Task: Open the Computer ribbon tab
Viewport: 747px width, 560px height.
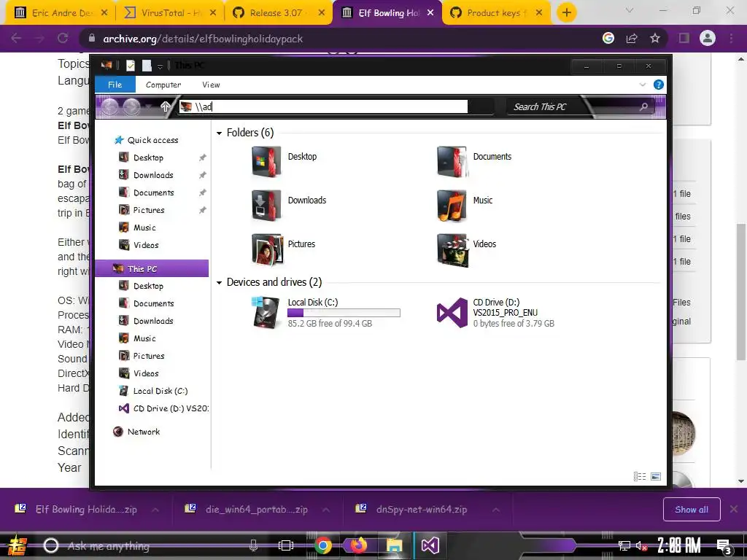Action: [163, 85]
